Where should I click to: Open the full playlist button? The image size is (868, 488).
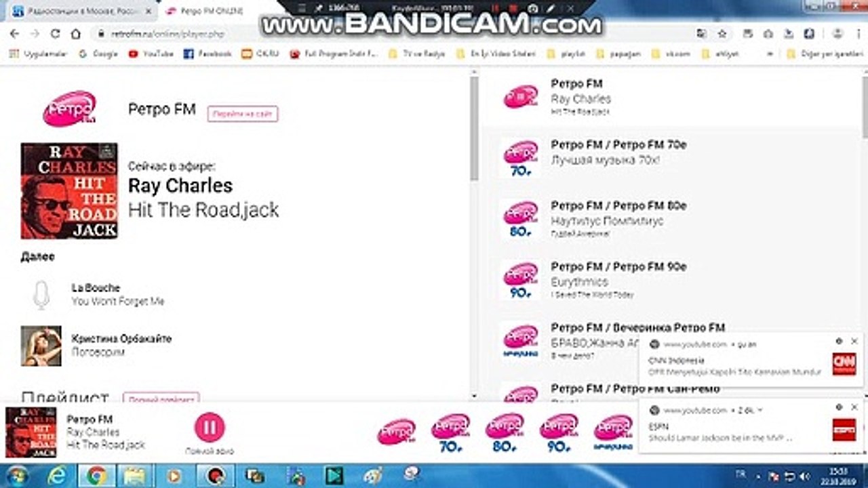(161, 398)
